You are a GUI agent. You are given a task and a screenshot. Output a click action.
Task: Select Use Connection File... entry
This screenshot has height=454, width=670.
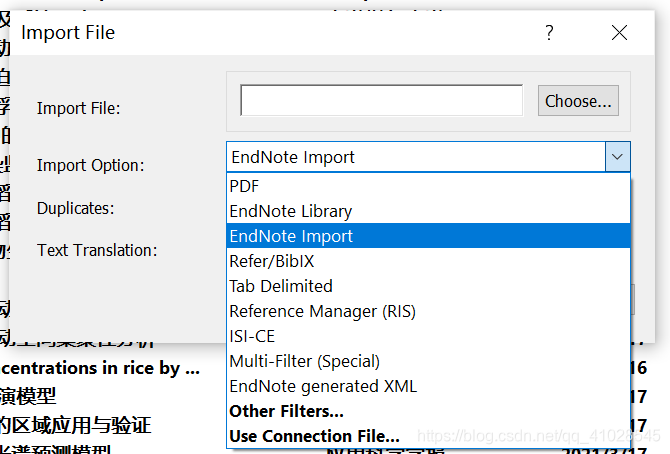pyautogui.click(x=428, y=436)
